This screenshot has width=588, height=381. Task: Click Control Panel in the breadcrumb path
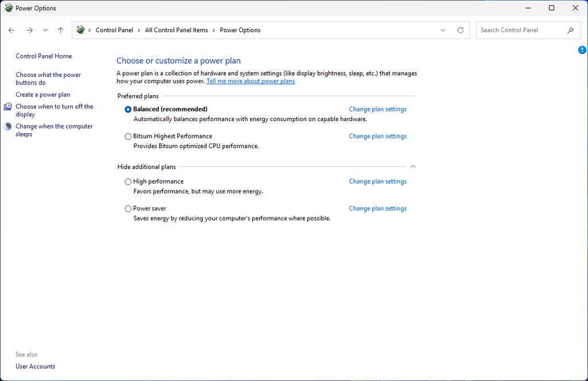point(114,30)
